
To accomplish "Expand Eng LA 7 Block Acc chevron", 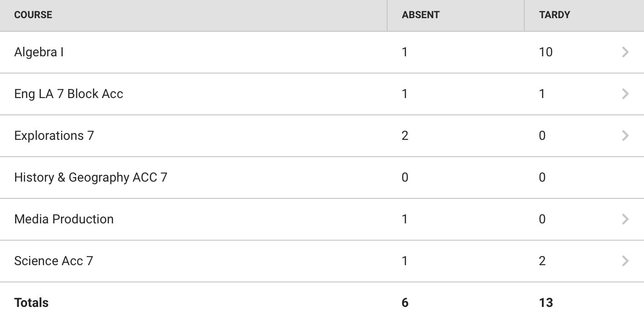I will point(625,94).
